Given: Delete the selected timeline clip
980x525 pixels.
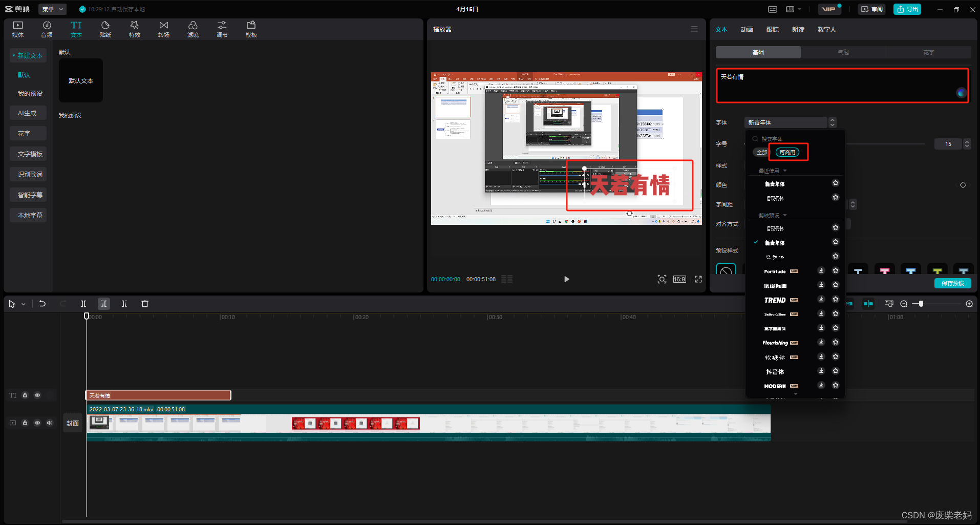Looking at the screenshot, I should pos(145,304).
